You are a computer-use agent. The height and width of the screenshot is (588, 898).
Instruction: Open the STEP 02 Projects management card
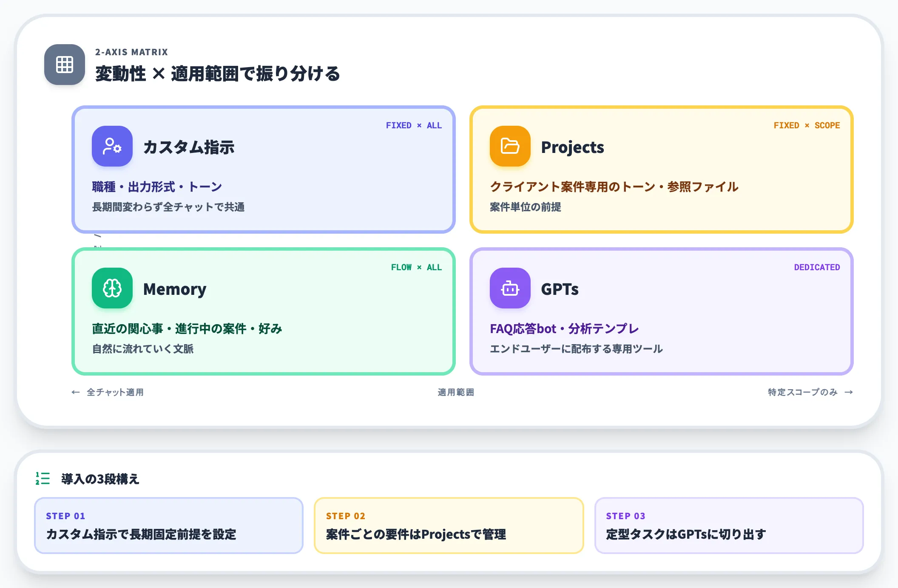[449, 526]
